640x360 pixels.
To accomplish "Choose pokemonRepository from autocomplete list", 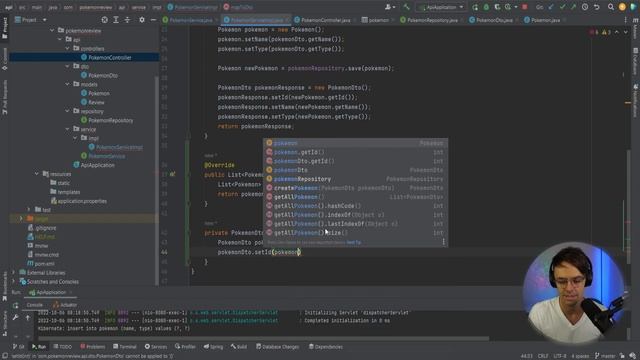I will coord(355,179).
